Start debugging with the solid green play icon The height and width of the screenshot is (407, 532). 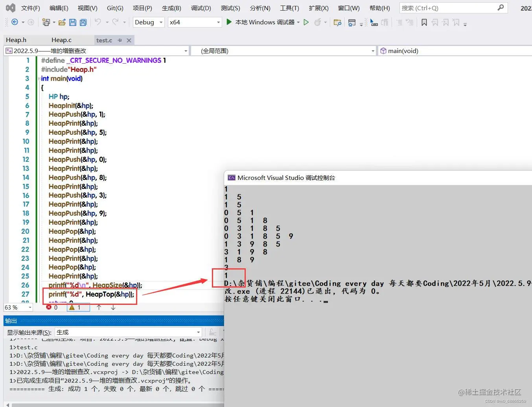point(229,22)
